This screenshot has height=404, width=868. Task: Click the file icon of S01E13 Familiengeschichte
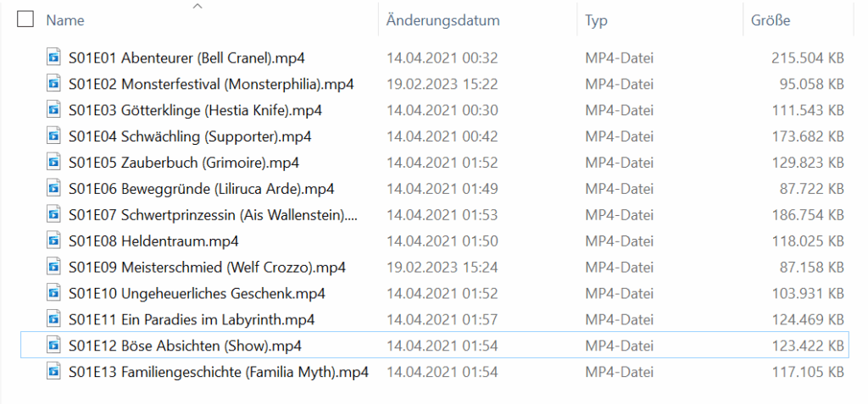[53, 372]
